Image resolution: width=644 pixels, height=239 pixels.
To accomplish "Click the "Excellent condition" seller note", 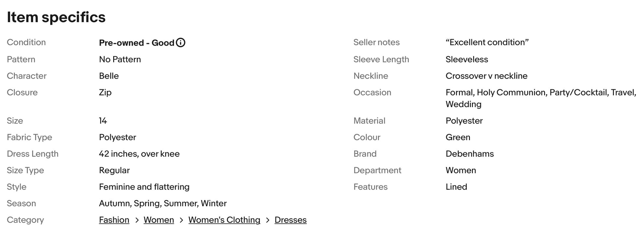I will click(487, 42).
